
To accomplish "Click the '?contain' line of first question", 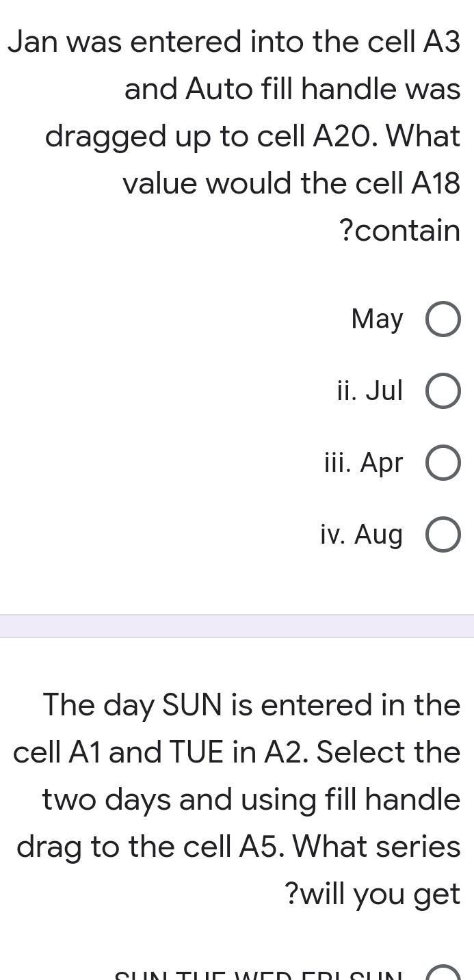I will 399,230.
